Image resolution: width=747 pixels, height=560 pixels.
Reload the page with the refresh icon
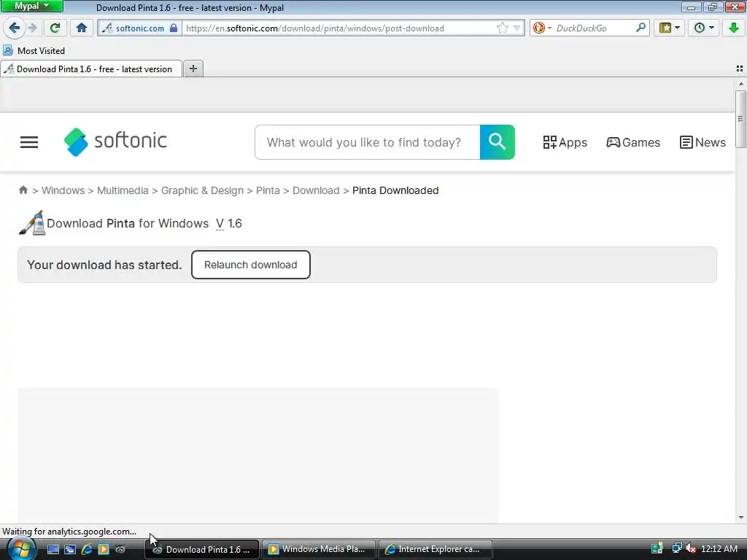point(55,28)
